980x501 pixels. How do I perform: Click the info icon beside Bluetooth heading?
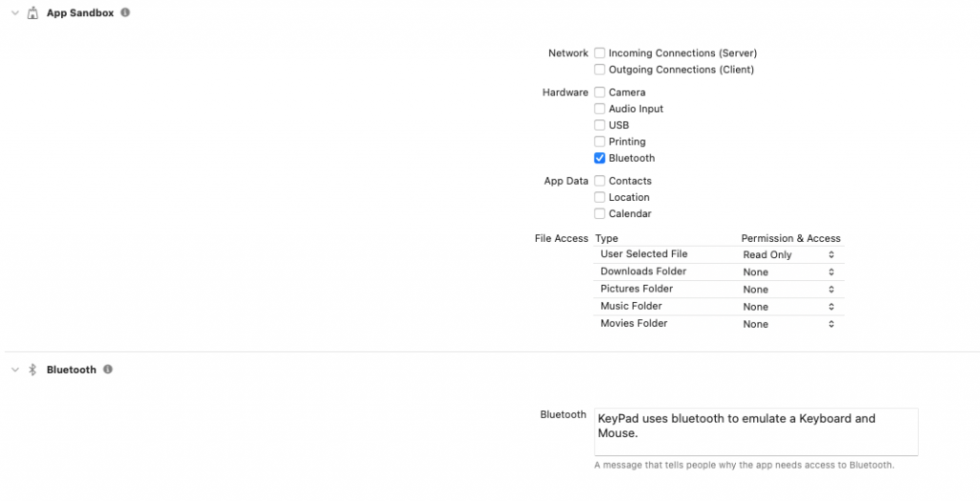pyautogui.click(x=107, y=369)
